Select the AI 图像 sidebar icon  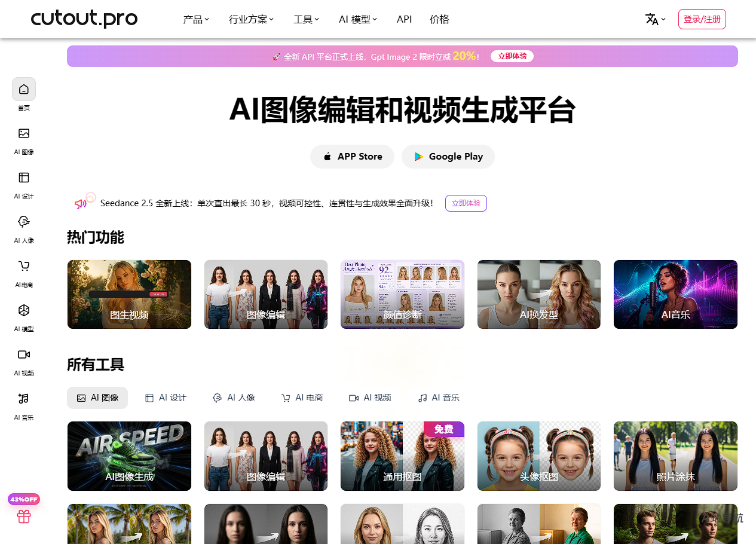pos(24,133)
